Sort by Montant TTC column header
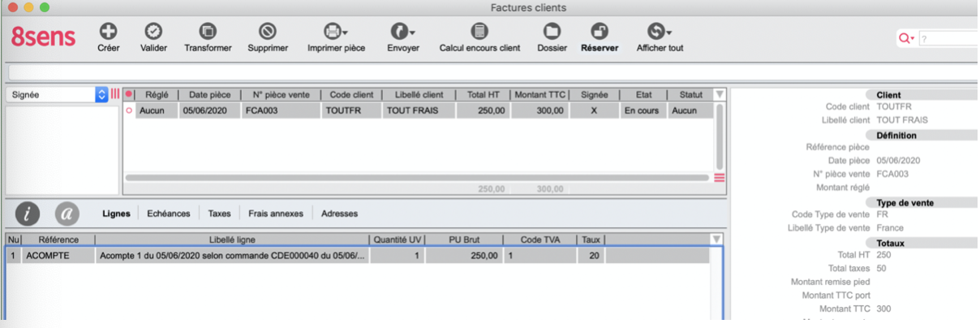The image size is (980, 328). click(x=540, y=94)
